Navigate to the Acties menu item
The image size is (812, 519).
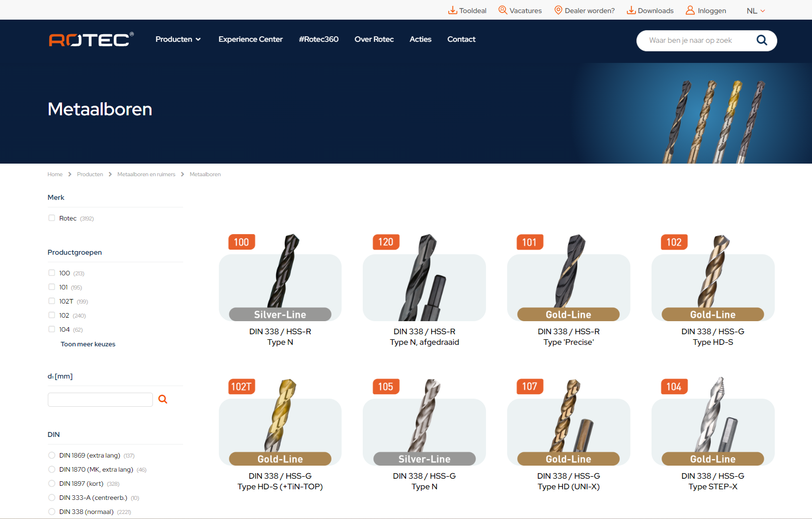(420, 39)
